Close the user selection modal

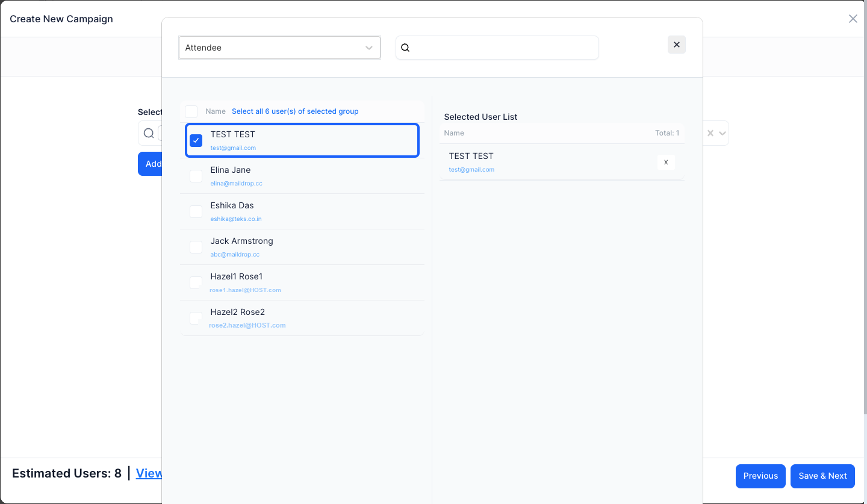coord(677,45)
